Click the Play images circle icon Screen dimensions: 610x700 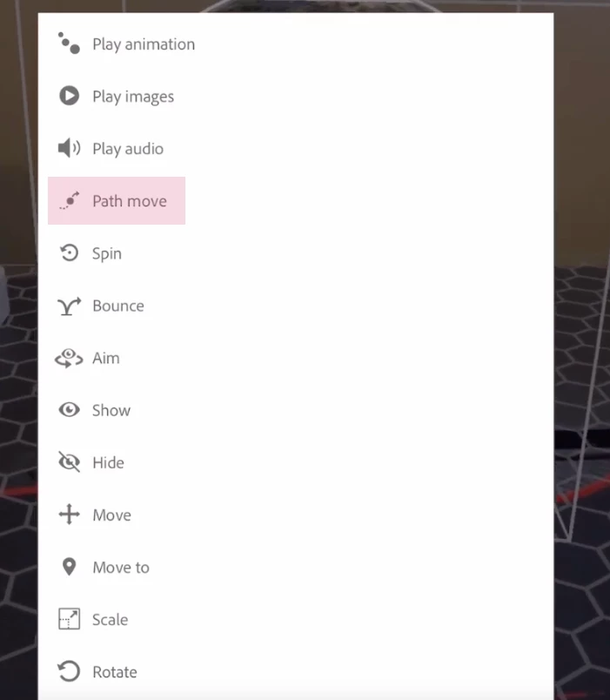[x=69, y=96]
